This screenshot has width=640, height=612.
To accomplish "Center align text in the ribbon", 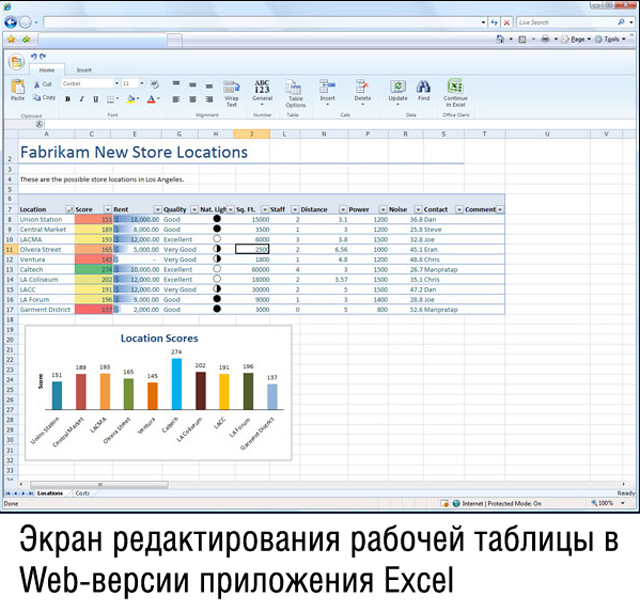I will tap(193, 99).
